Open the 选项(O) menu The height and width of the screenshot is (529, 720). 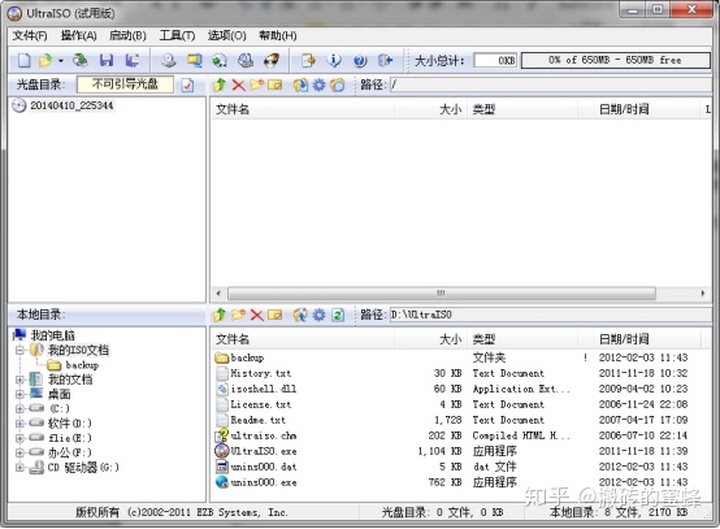point(226,36)
